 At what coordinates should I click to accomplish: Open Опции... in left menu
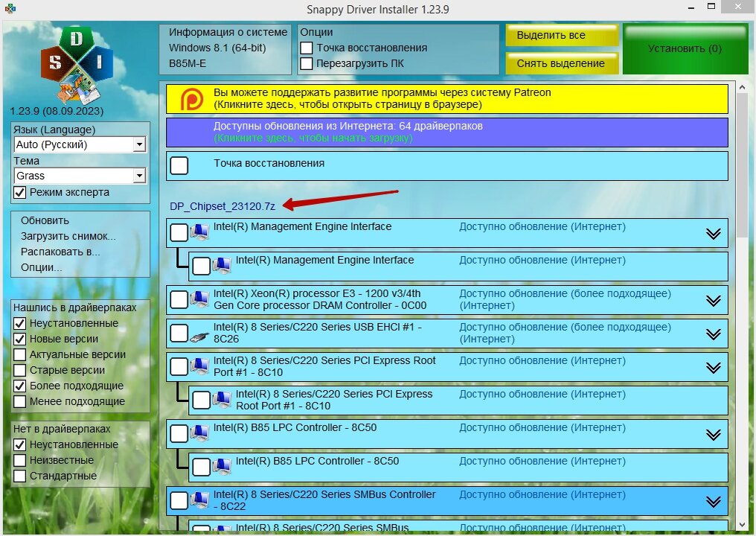click(42, 268)
